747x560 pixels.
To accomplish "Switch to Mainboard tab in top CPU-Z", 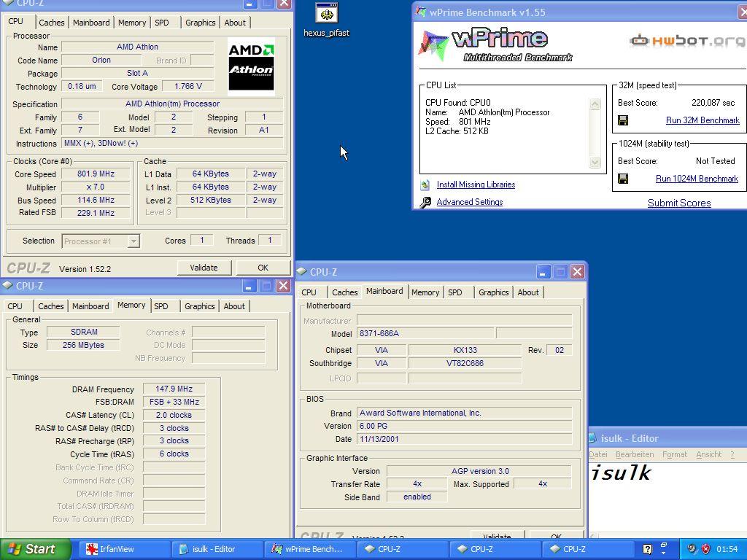I will (91, 23).
